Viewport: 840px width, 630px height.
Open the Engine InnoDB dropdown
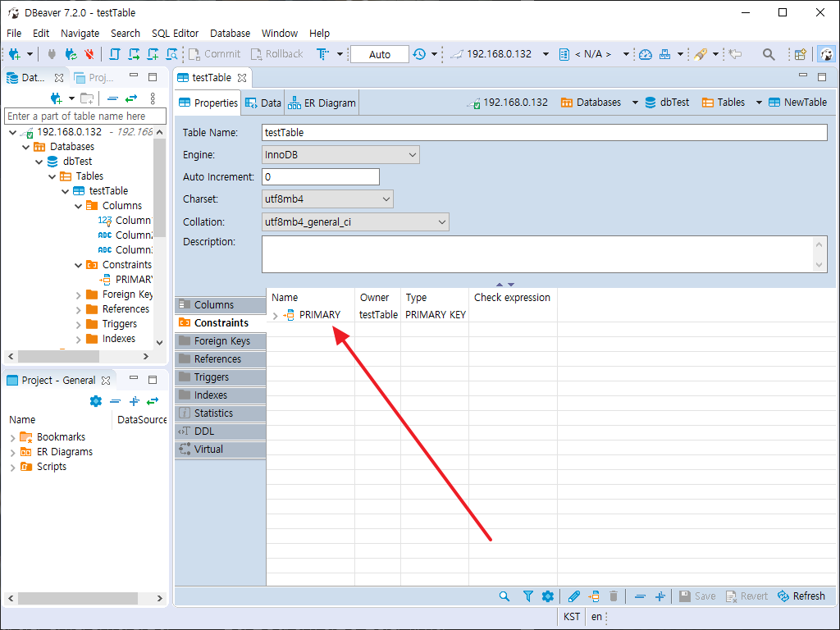[x=340, y=155]
